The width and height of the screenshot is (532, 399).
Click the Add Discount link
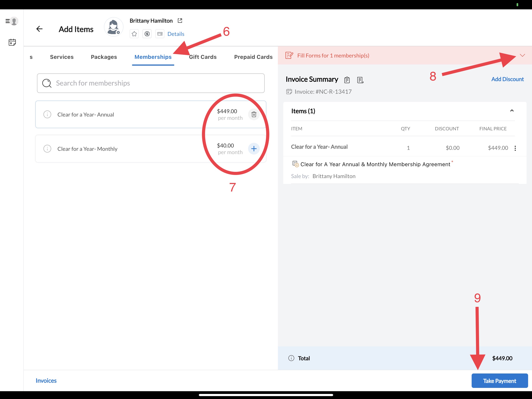(x=507, y=79)
